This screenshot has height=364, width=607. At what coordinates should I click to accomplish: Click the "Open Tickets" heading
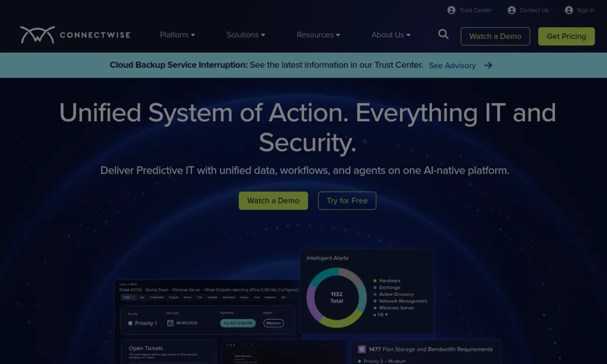point(146,348)
